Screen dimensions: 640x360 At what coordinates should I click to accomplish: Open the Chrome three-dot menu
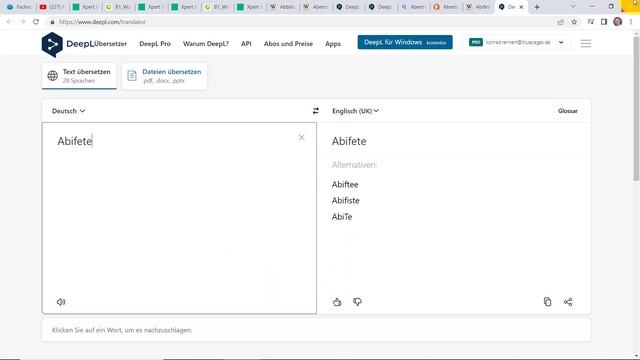click(631, 22)
